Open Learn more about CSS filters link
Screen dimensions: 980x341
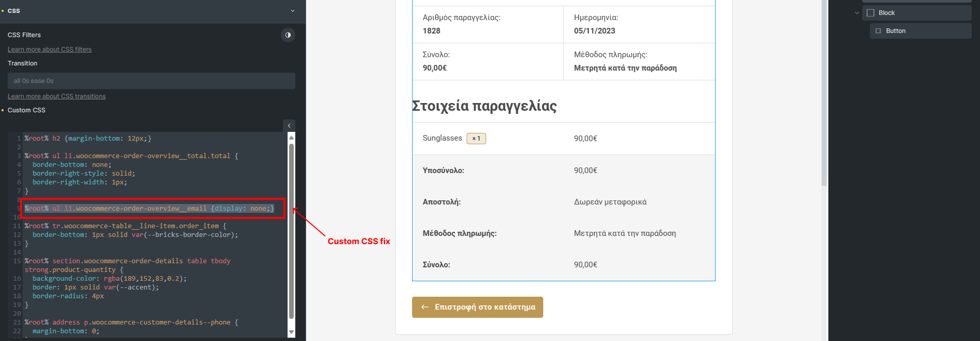pos(49,49)
